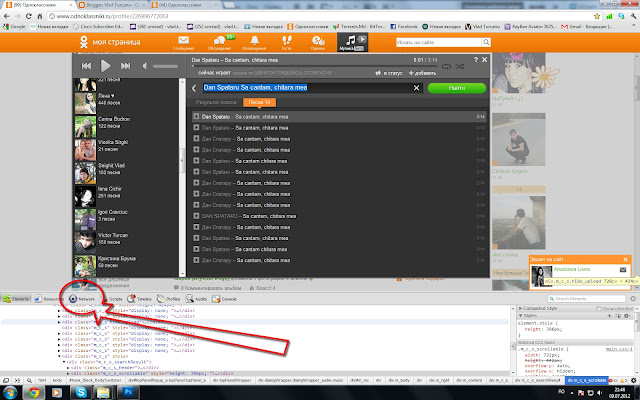Image resolution: width=640 pixels, height=400 pixels.
Task: Open Skype from the Windows taskbar
Action: (x=81, y=393)
